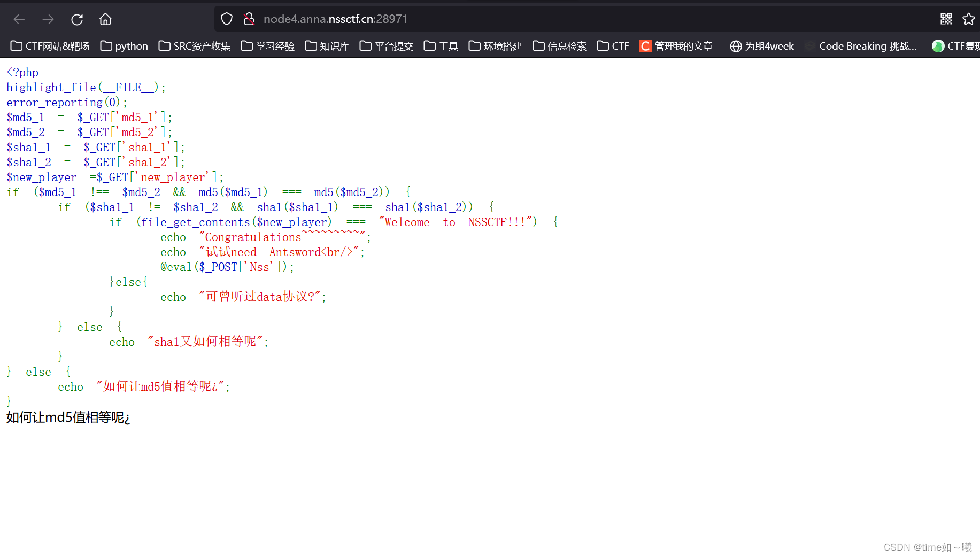Go forward to the next page
The height and width of the screenshot is (557, 980).
coord(48,19)
